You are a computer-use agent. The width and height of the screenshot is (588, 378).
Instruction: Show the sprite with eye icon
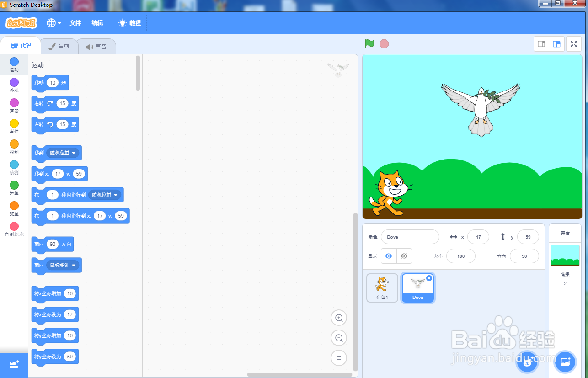coord(389,256)
